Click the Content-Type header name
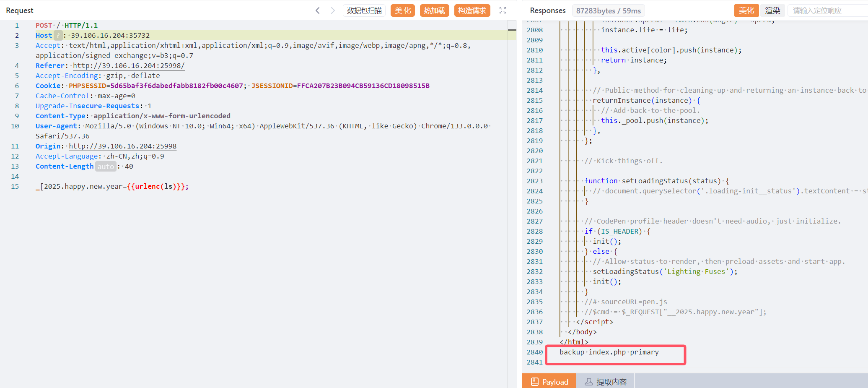This screenshot has height=388, width=868. pos(60,116)
